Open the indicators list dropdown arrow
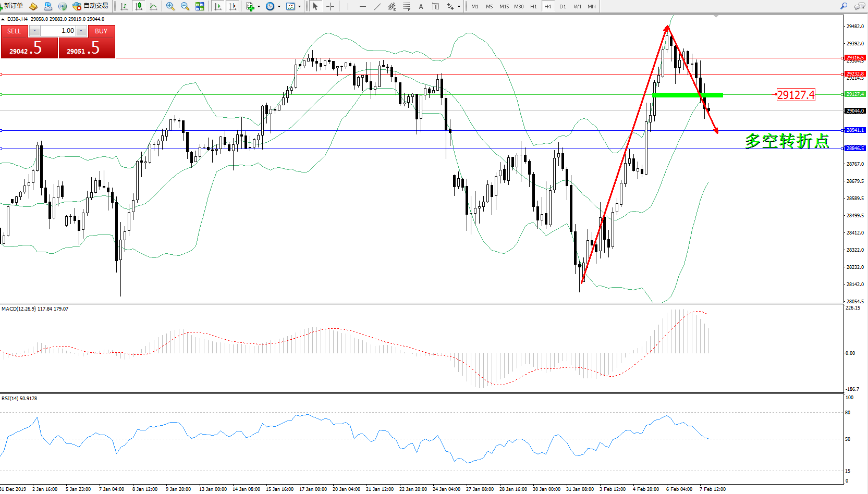This screenshot has width=868, height=494. [259, 7]
